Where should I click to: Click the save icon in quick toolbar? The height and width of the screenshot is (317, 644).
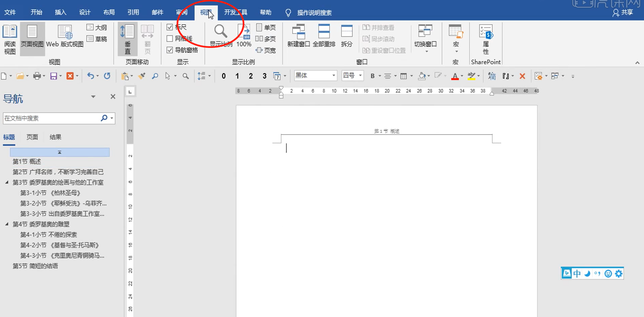pyautogui.click(x=53, y=76)
